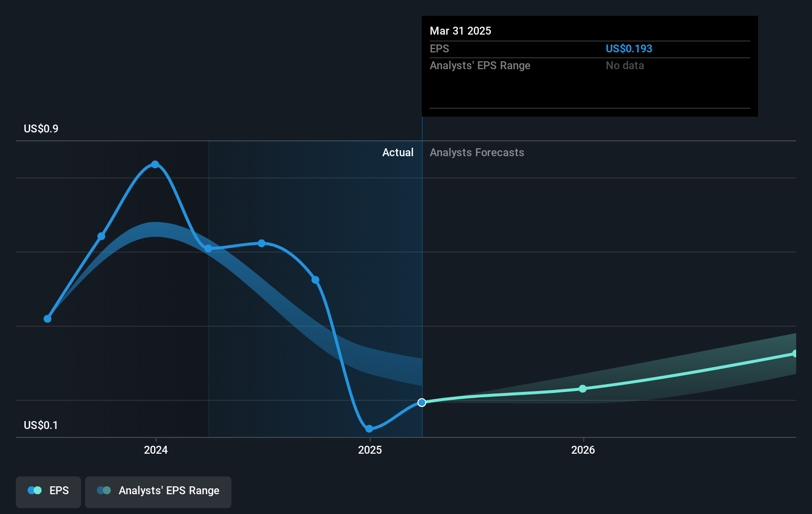This screenshot has height=514, width=812.
Task: Click the US$0.9 y-axis label
Action: point(41,128)
